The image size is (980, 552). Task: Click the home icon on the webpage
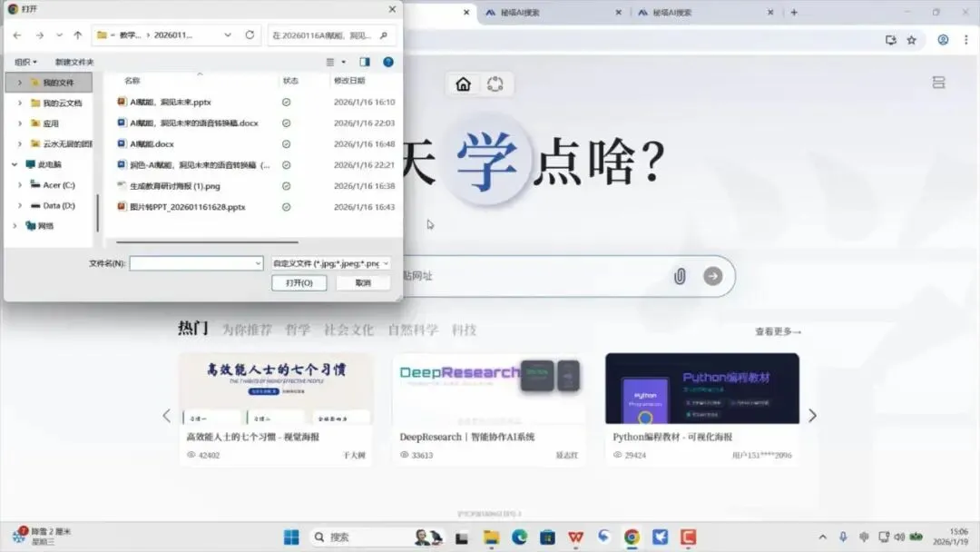coord(463,84)
